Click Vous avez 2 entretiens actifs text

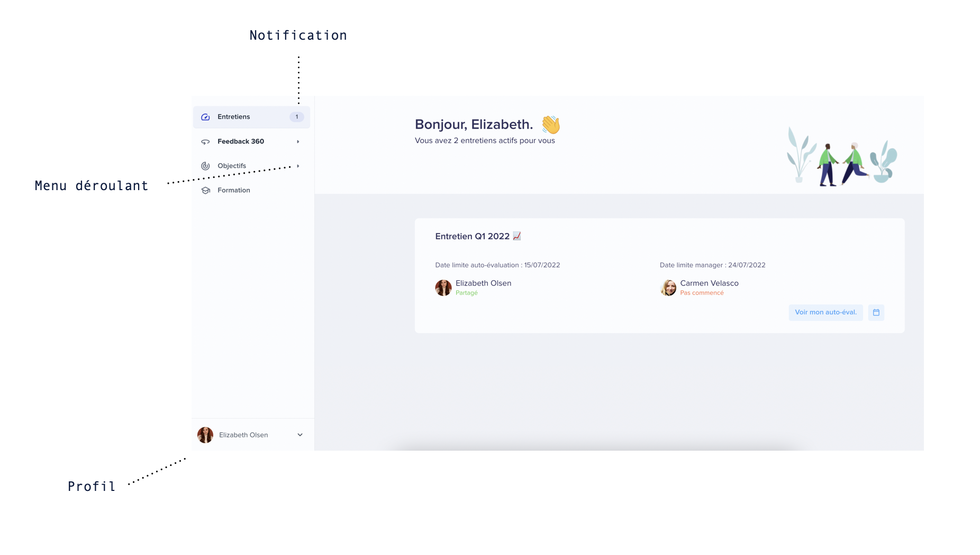coord(485,140)
